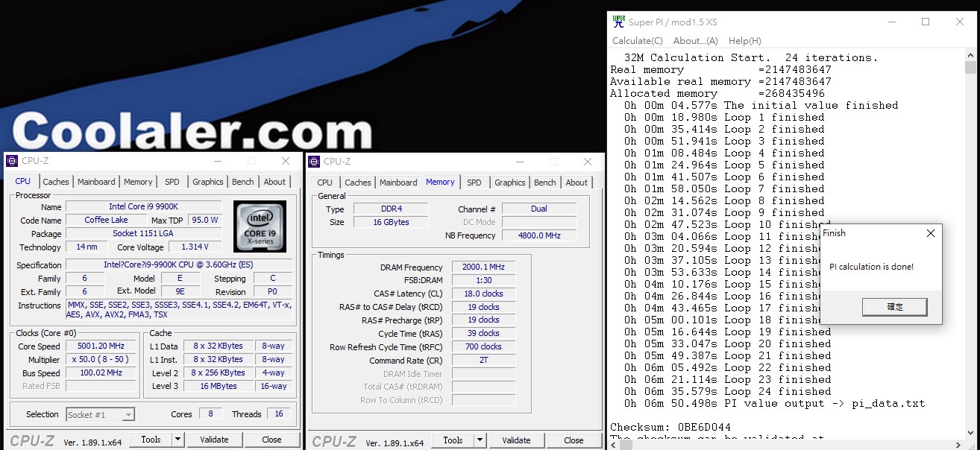Minimize the Memory CPU-Z window
The width and height of the screenshot is (980, 450).
518,162
